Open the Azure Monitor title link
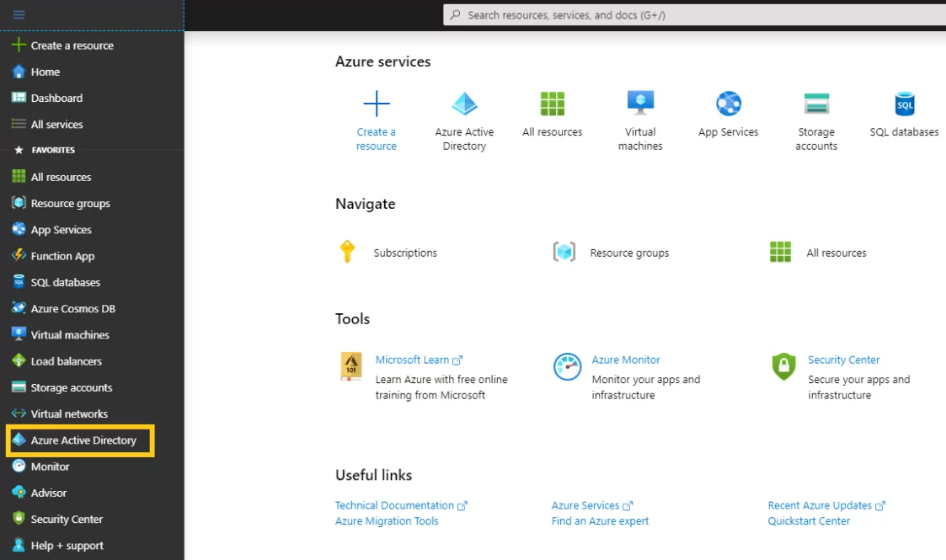The width and height of the screenshot is (946, 560). coord(626,360)
